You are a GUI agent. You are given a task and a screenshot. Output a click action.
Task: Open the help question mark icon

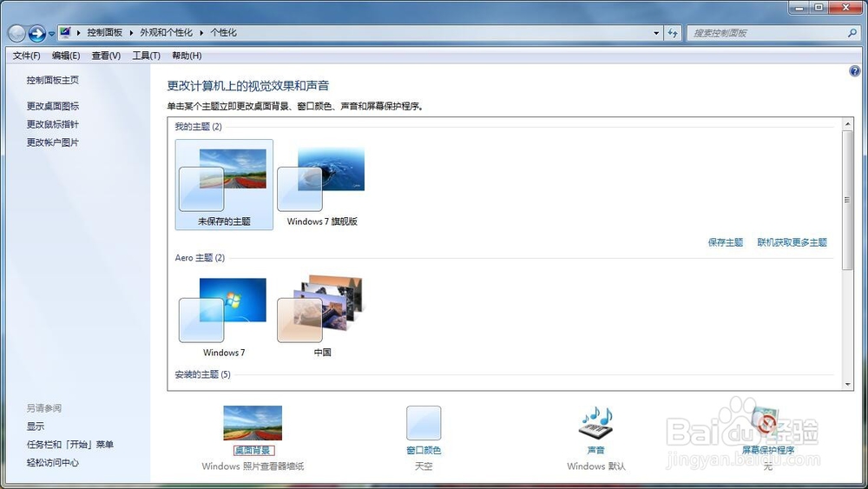[855, 71]
